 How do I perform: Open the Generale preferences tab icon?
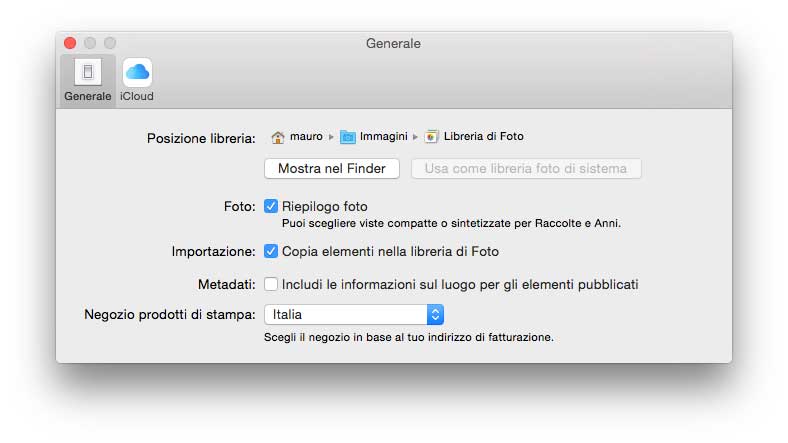(x=87, y=73)
